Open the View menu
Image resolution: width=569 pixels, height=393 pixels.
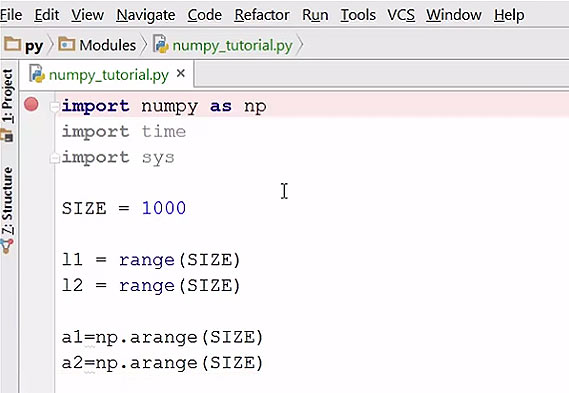[x=87, y=15]
